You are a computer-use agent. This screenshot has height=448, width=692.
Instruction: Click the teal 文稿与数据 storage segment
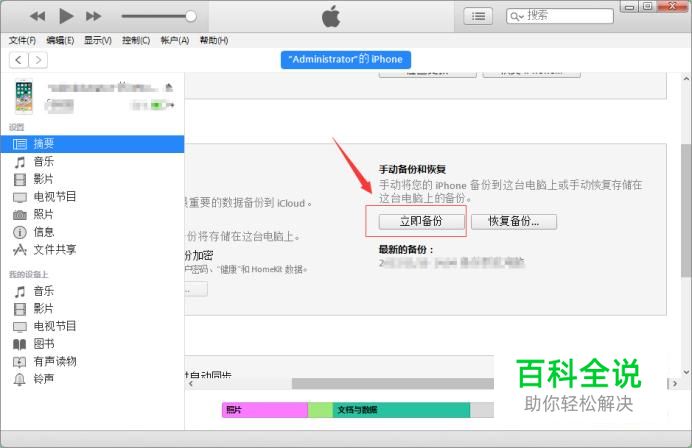[401, 410]
